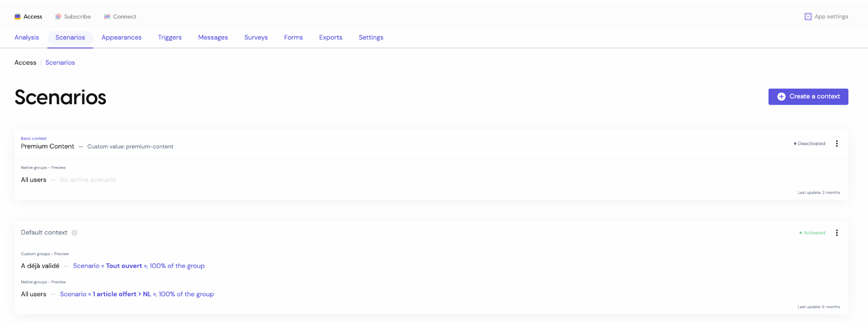This screenshot has width=868, height=323.
Task: Click the Access breadcrumb link
Action: pyautogui.click(x=25, y=62)
